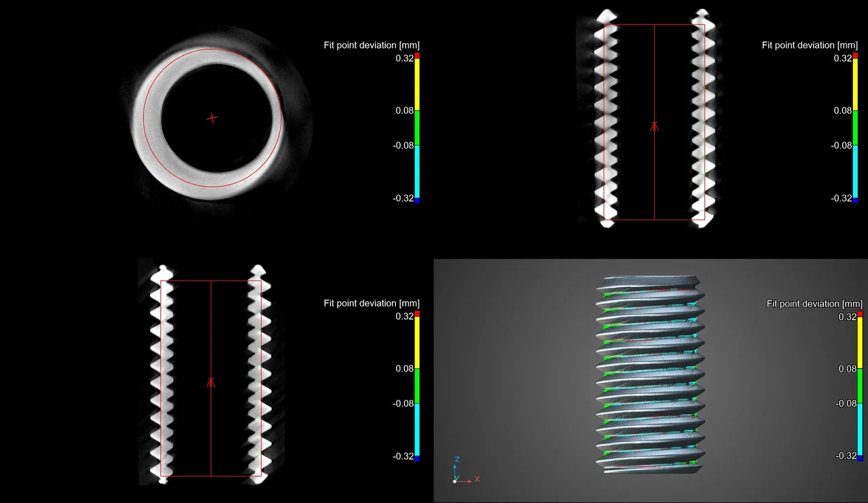Click the -0.08 value in top-right legend
The height and width of the screenshot is (503, 868).
pyautogui.click(x=842, y=146)
